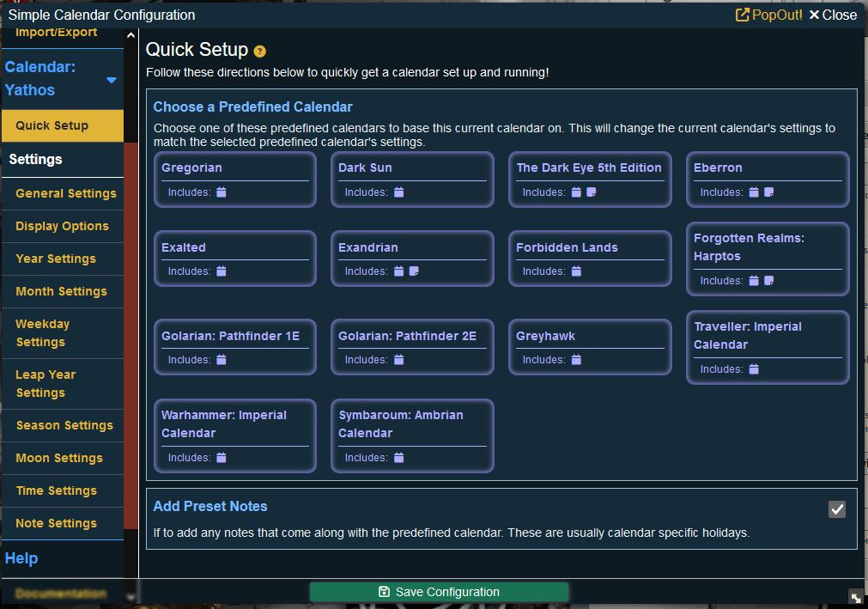The height and width of the screenshot is (609, 868).
Task: Click the Choose a Predefined Calendar heading
Action: click(x=253, y=107)
